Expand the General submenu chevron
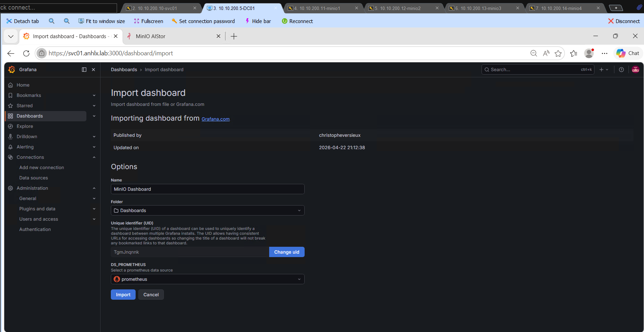 [x=94, y=199]
